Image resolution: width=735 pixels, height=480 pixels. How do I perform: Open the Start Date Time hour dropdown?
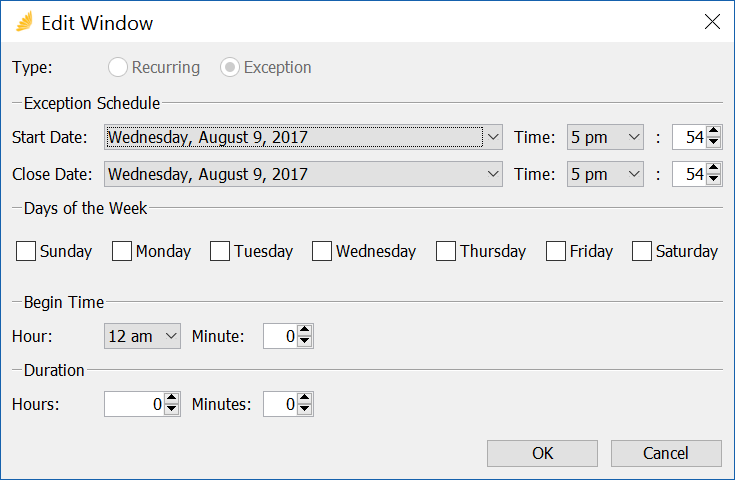(x=605, y=137)
